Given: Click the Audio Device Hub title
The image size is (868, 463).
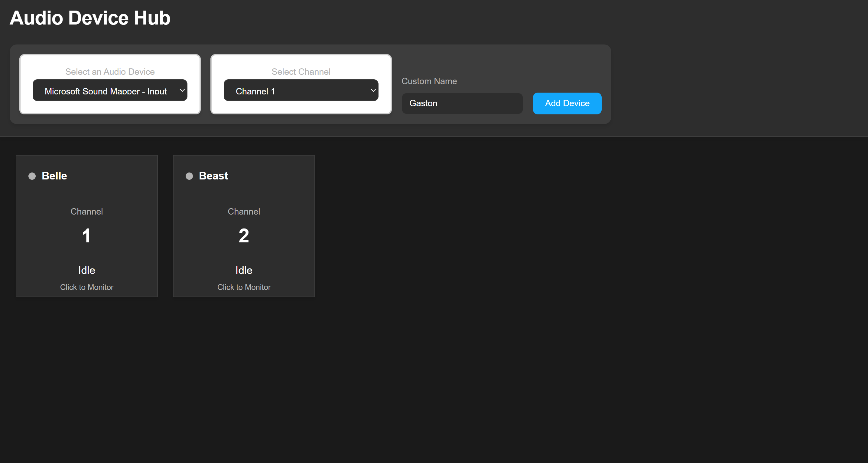Looking at the screenshot, I should click(90, 18).
